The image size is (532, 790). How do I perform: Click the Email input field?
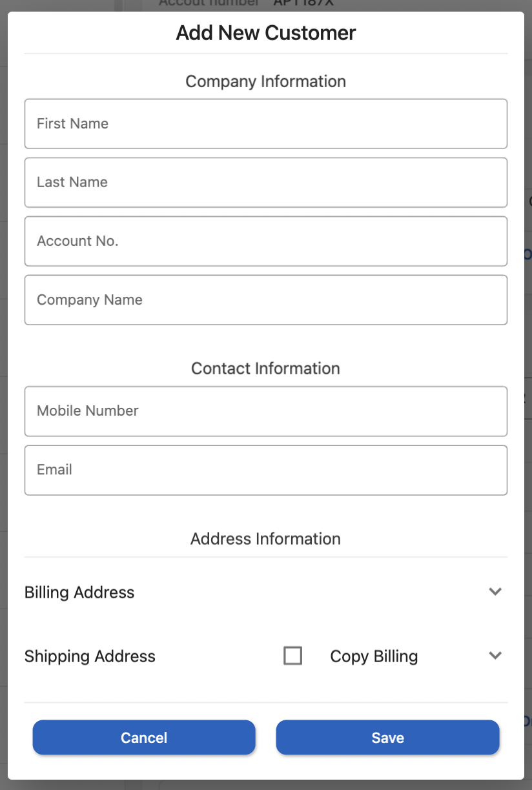tap(265, 470)
